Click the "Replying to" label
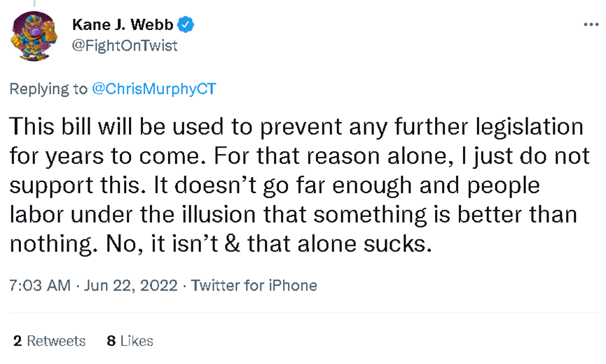The image size is (606, 364). pyautogui.click(x=48, y=89)
